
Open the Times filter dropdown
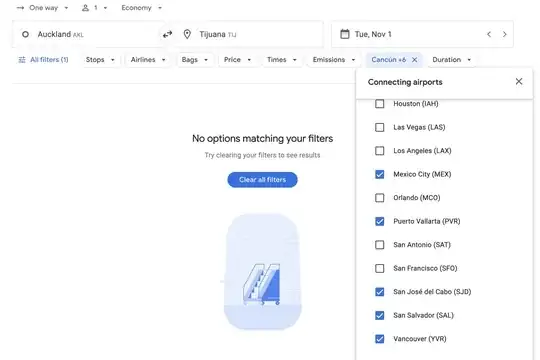[x=282, y=60]
